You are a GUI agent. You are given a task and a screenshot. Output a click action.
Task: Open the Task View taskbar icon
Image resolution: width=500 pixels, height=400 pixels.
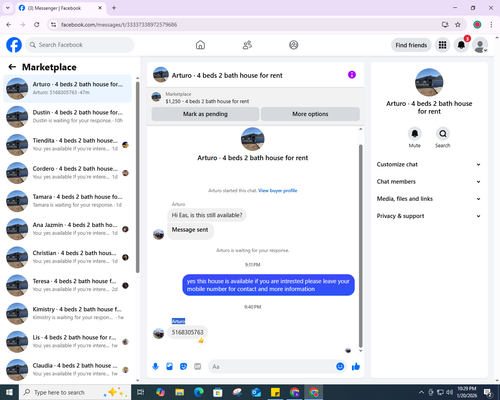point(141,392)
